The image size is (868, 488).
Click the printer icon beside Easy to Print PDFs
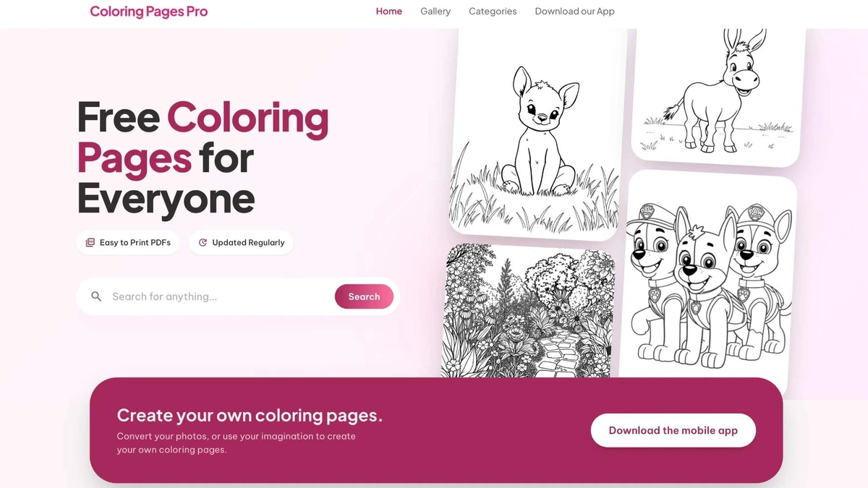(x=90, y=242)
